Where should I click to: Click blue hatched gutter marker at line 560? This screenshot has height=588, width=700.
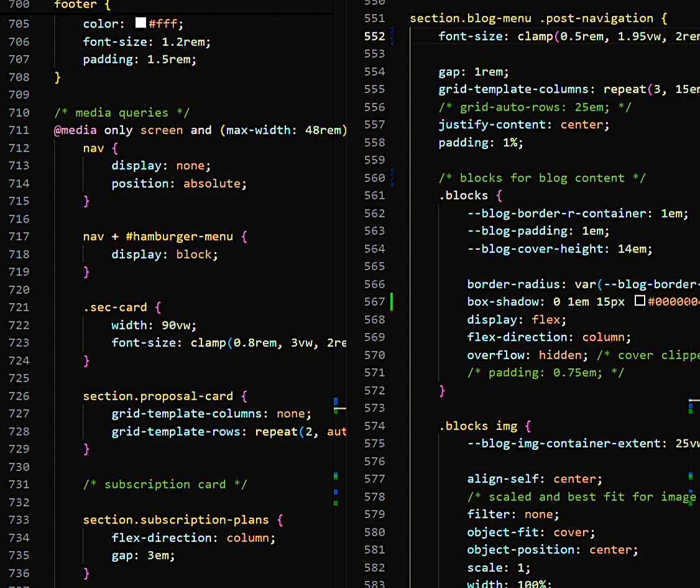coord(392,178)
